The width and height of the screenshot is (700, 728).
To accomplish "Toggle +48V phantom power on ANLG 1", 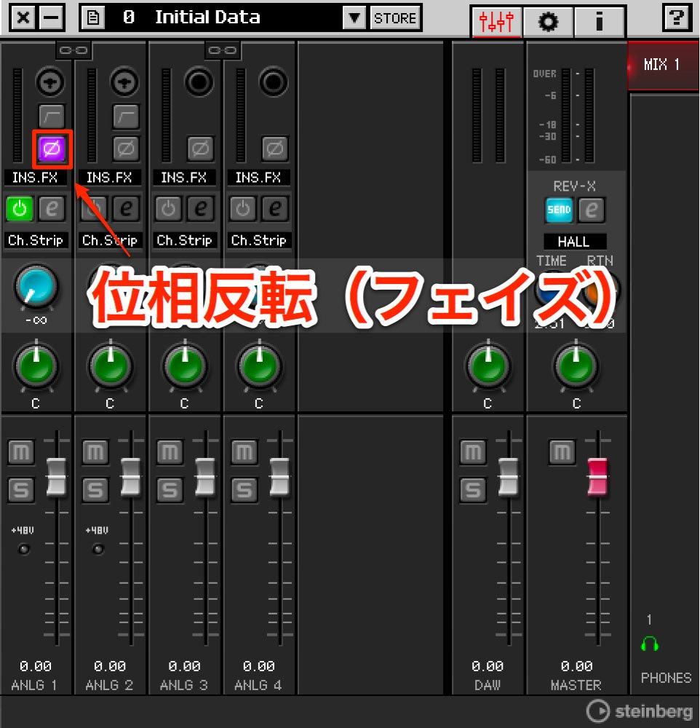I will (x=24, y=550).
